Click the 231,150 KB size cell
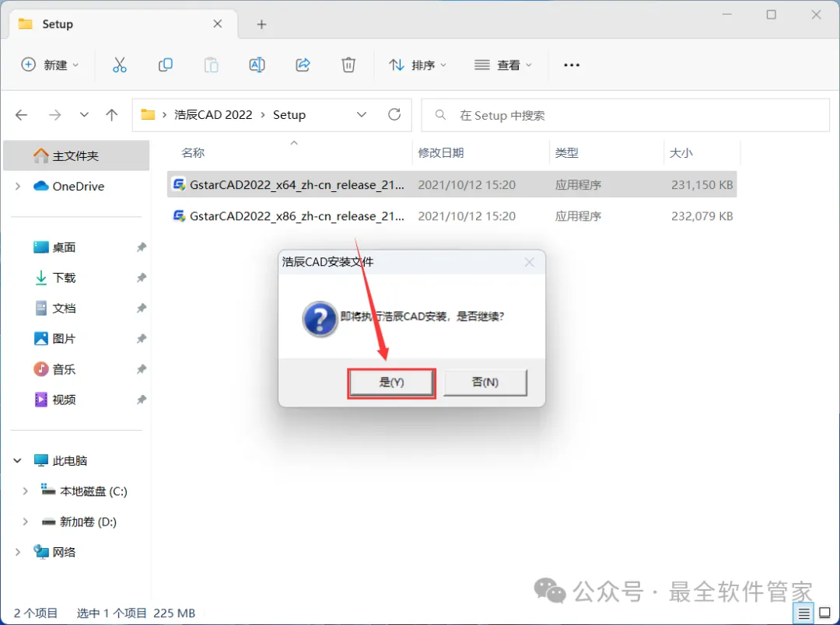This screenshot has height=625, width=840. click(702, 185)
